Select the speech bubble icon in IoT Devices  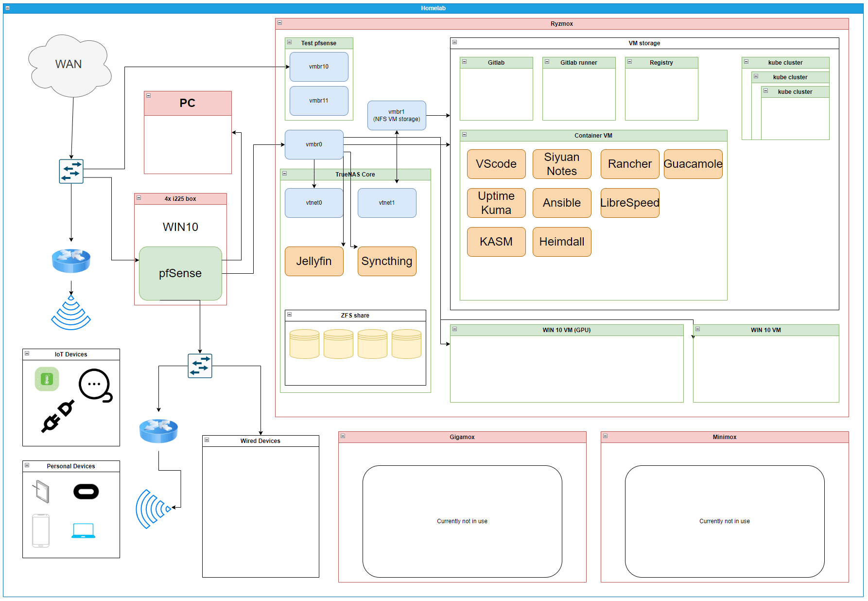tap(95, 385)
